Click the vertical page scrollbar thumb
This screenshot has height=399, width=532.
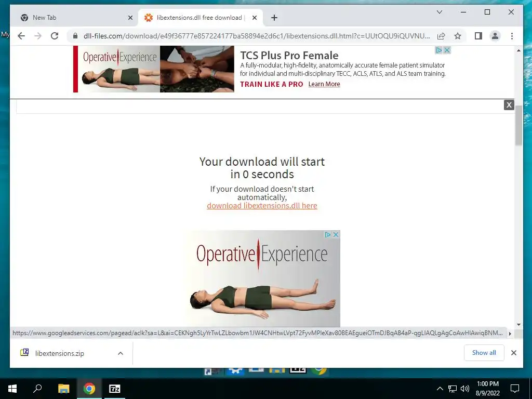(x=518, y=125)
